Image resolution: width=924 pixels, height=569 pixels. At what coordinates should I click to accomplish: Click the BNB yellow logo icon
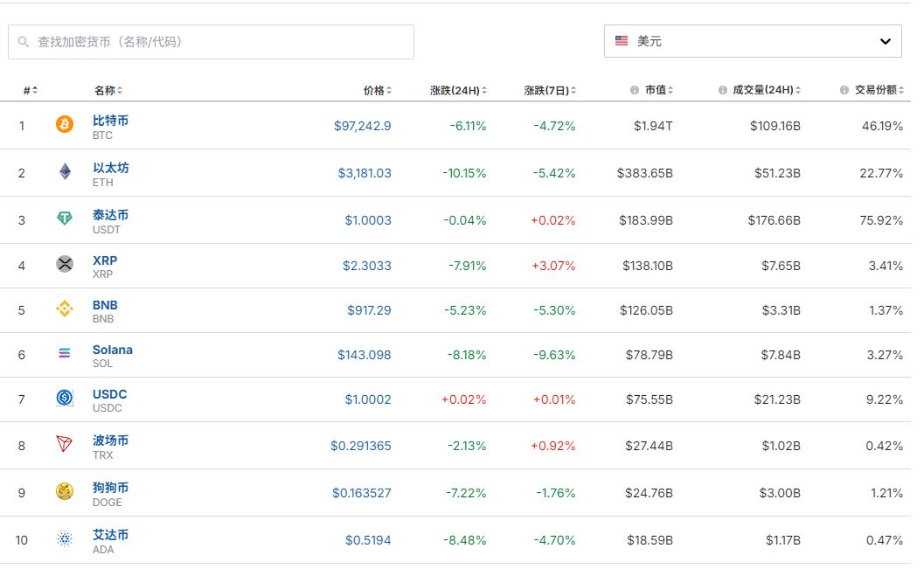65,309
